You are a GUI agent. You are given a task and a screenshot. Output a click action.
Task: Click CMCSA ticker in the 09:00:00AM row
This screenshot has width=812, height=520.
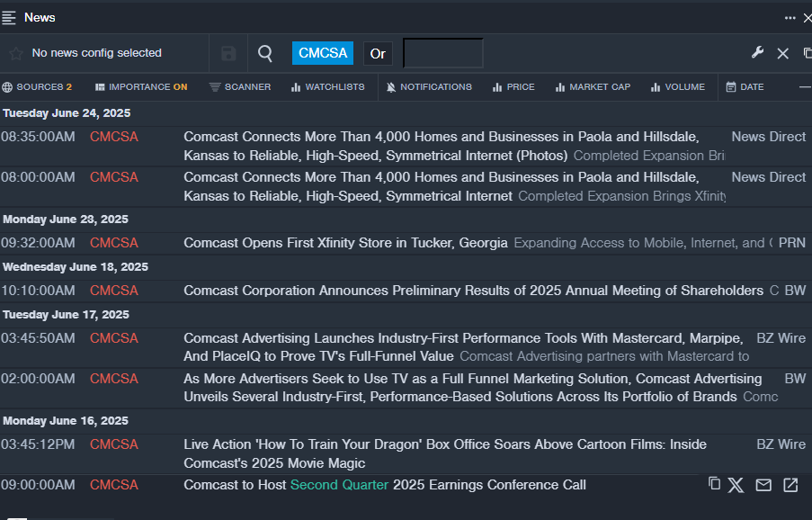[114, 485]
